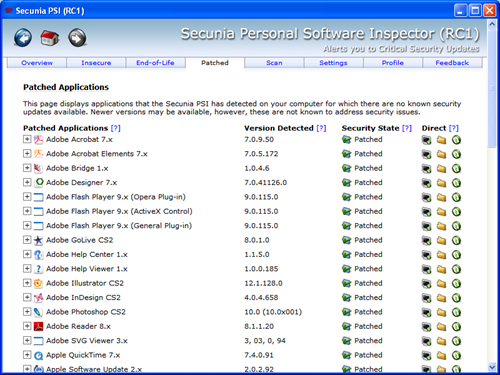Click the Patched status for Adobe Reader 8.x
The image size is (500, 375).
[x=368, y=326]
